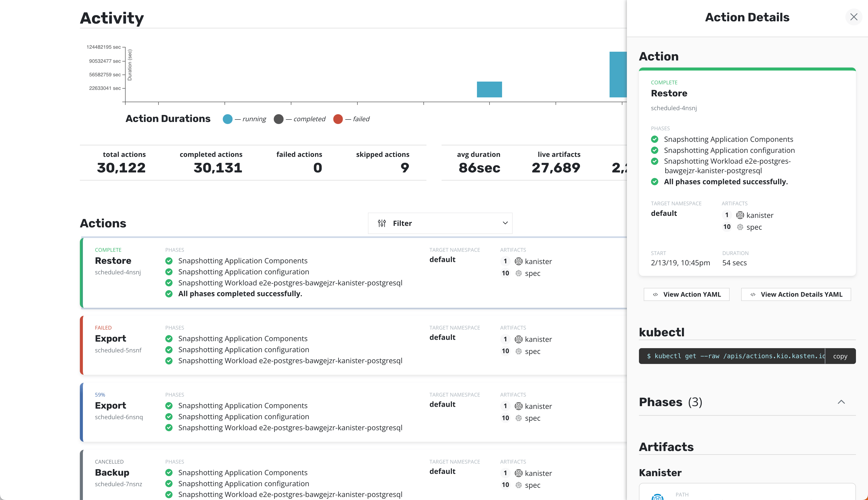Select the failed Export scheduled-5nsnf action
The width and height of the screenshot is (868, 500).
pyautogui.click(x=111, y=339)
